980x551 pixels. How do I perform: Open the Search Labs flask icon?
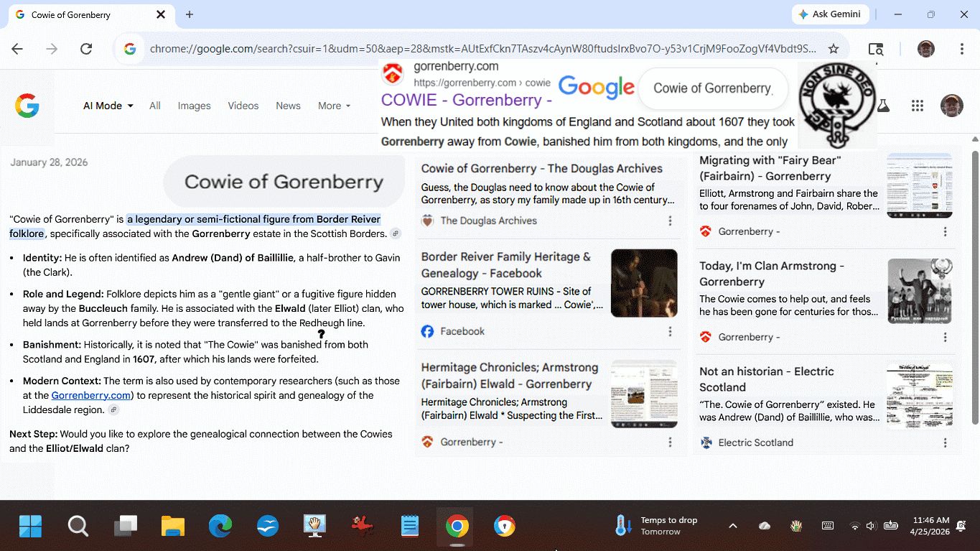click(883, 106)
